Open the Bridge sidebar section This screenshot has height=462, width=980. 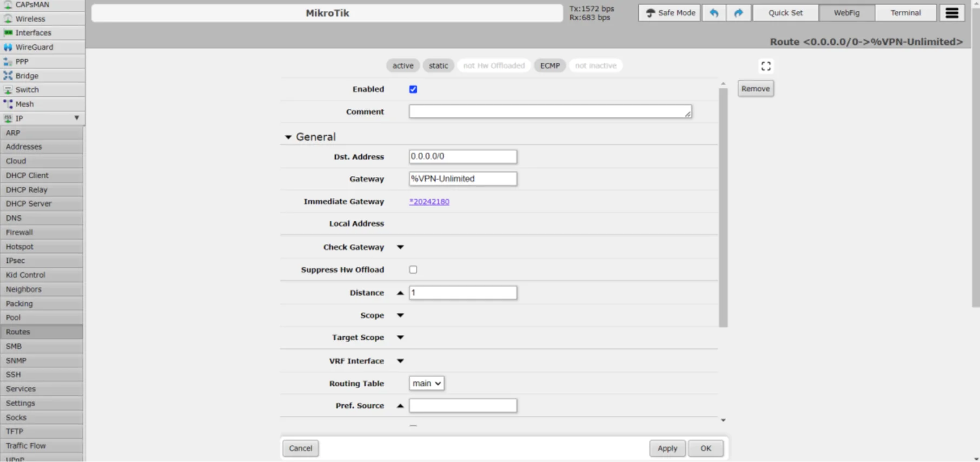click(x=27, y=76)
